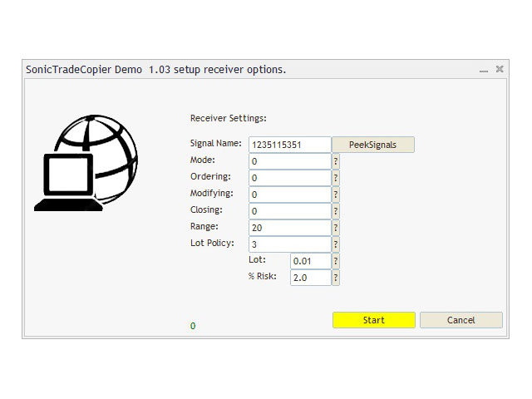
Task: Click into the Mode input field
Action: pyautogui.click(x=290, y=161)
